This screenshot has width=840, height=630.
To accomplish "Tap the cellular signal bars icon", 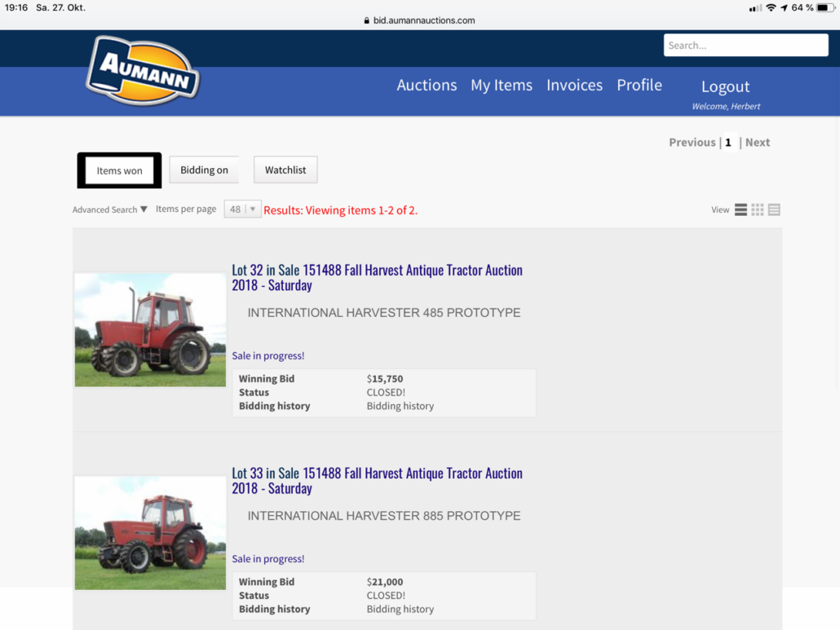I will coord(755,8).
